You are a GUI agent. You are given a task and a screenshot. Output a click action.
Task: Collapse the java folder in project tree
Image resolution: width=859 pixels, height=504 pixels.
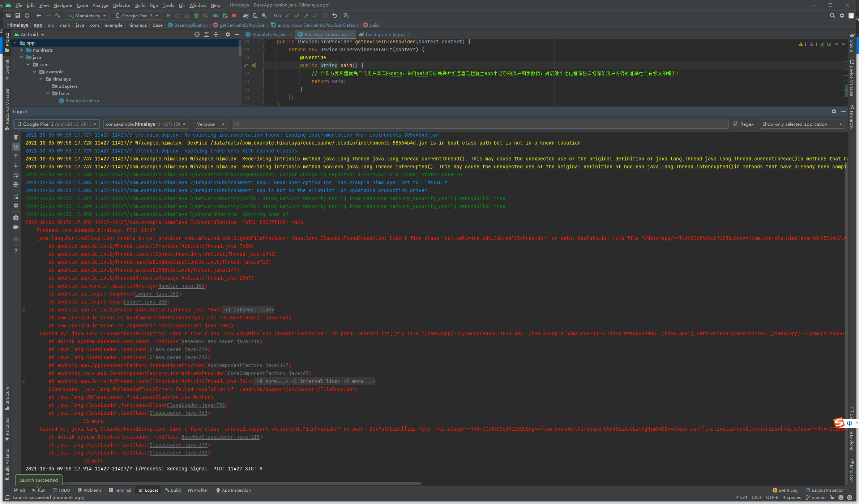[22, 57]
